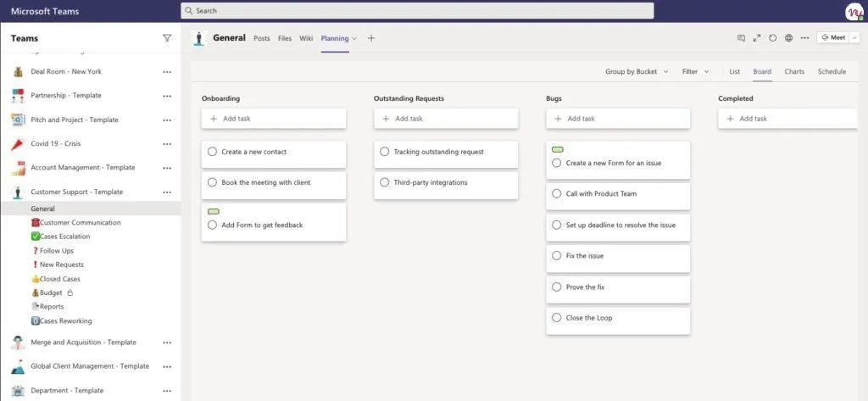Open more options for Pitch and Project - Template
Image resolution: width=868 pixels, height=401 pixels.
(x=167, y=120)
